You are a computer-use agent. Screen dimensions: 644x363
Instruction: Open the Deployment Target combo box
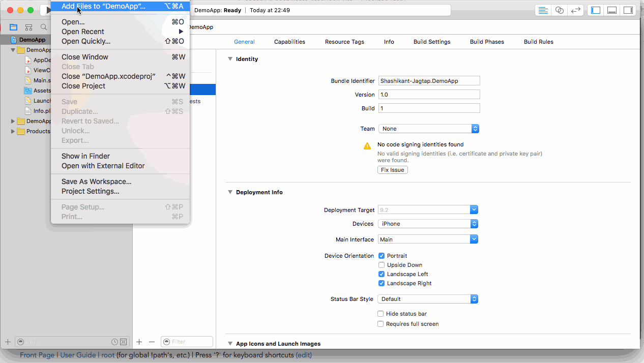tap(428, 210)
